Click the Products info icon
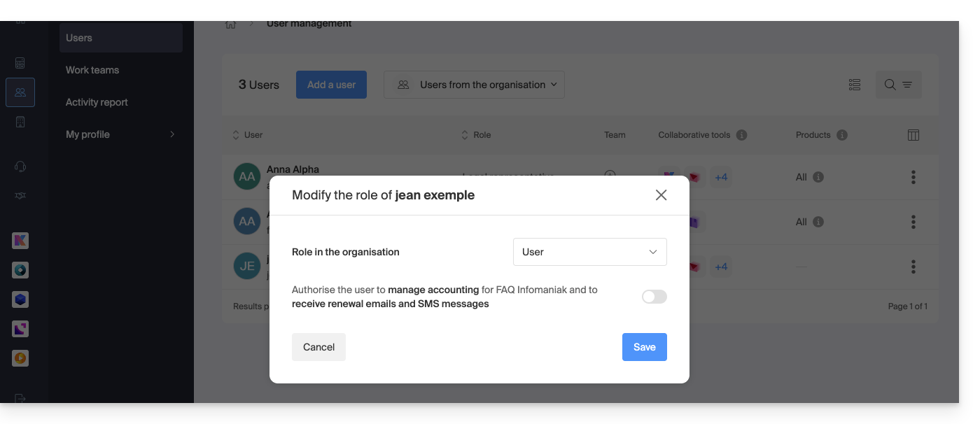The height and width of the screenshot is (424, 980). tap(842, 135)
